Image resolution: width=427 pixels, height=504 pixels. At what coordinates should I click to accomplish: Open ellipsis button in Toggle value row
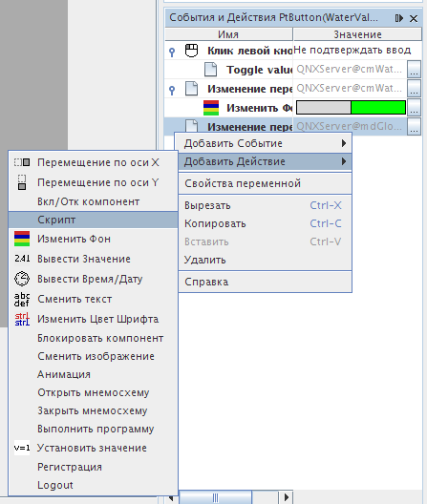coord(415,70)
